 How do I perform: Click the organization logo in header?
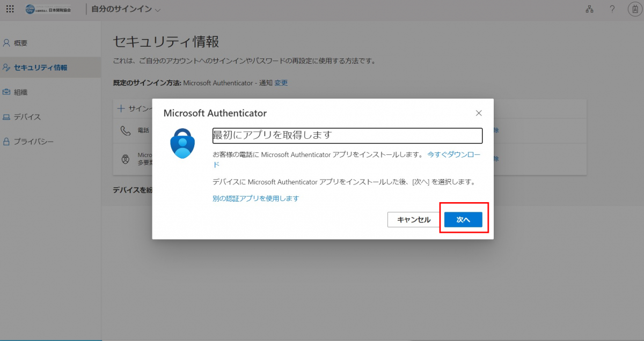pyautogui.click(x=48, y=10)
